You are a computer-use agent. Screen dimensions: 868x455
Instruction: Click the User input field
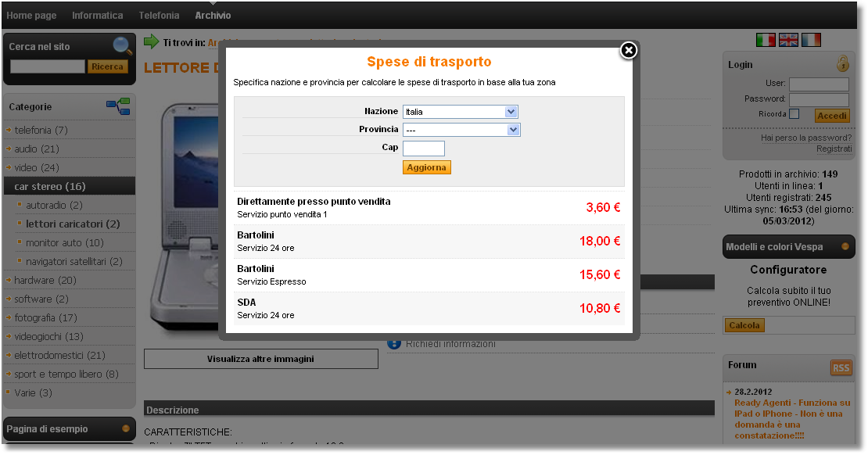pyautogui.click(x=819, y=84)
